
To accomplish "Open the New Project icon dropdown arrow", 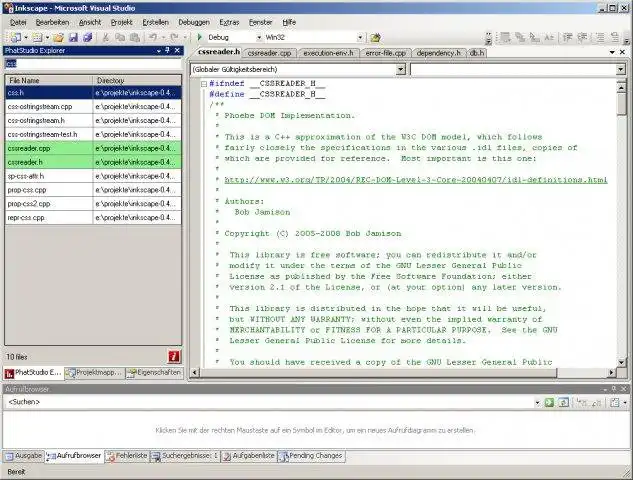I will [x=26, y=38].
